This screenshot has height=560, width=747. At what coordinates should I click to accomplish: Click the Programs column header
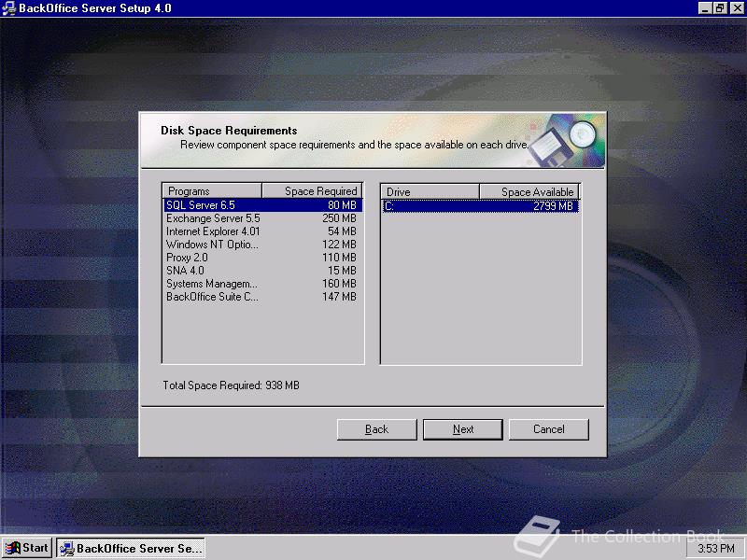[x=212, y=191]
